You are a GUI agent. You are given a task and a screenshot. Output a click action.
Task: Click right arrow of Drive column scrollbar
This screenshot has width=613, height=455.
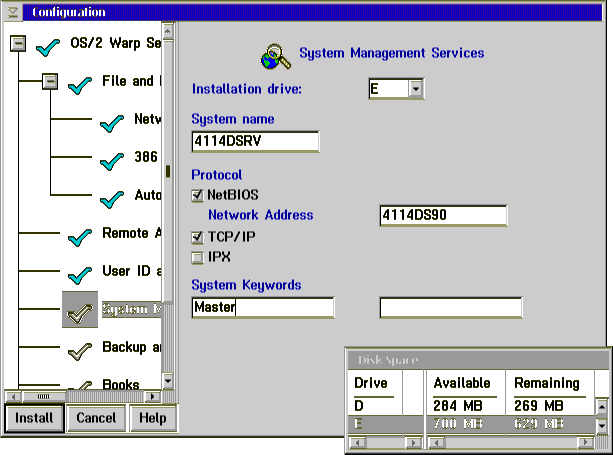click(413, 442)
